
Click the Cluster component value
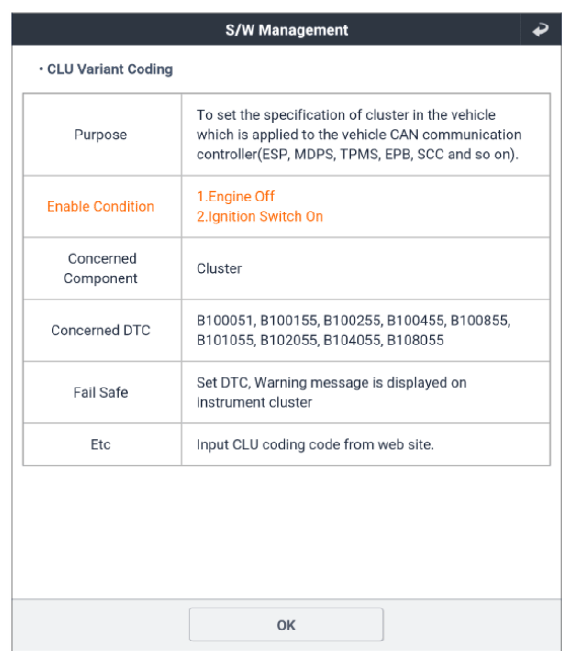[219, 269]
